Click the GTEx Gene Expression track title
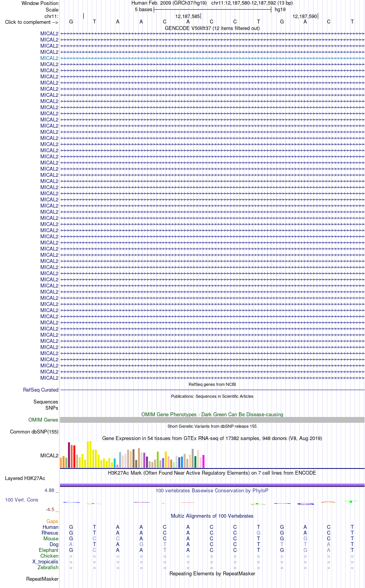Screen dimensions: 365x588 (x=212, y=438)
